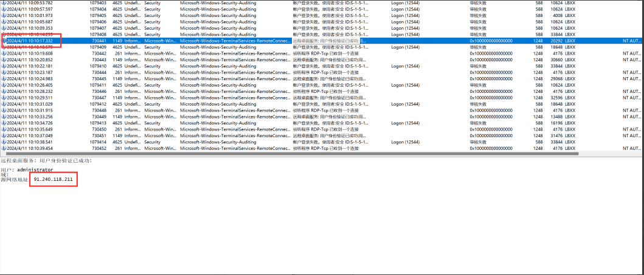The width and height of the screenshot is (644, 275).
Task: Select event with record number 1079407
Action: tap(98, 28)
